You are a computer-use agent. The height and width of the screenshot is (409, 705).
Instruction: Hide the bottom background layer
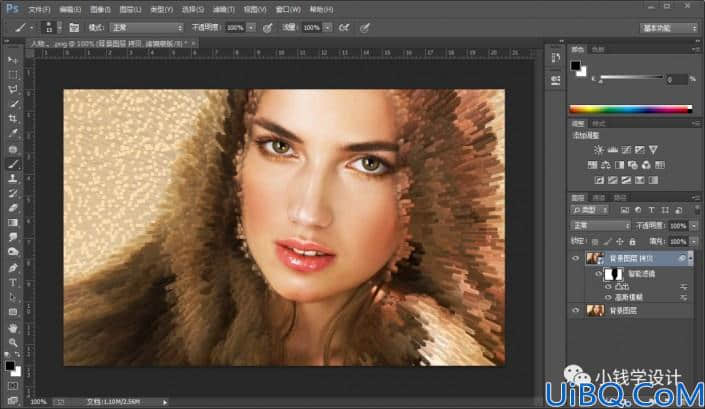tap(576, 311)
